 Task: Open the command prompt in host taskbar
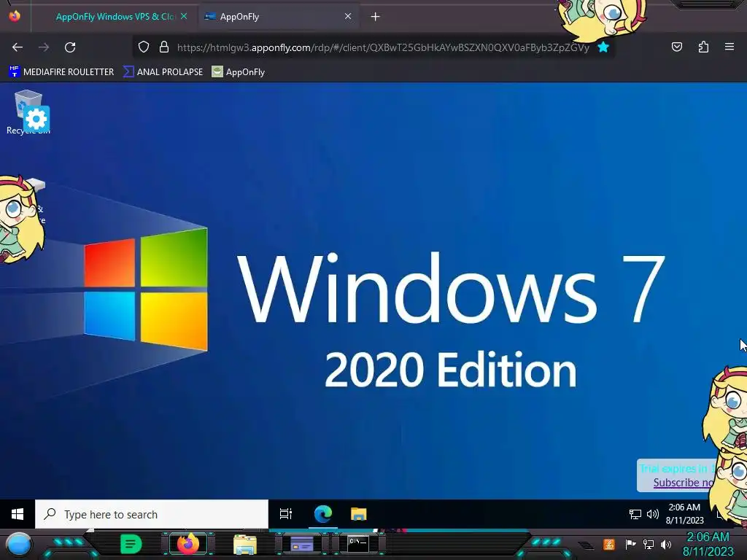tap(358, 544)
